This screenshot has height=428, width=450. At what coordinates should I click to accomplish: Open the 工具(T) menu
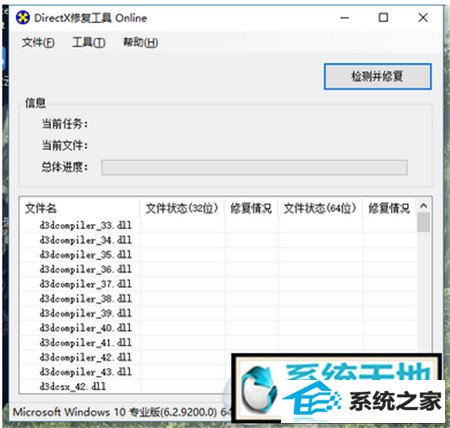tap(89, 42)
